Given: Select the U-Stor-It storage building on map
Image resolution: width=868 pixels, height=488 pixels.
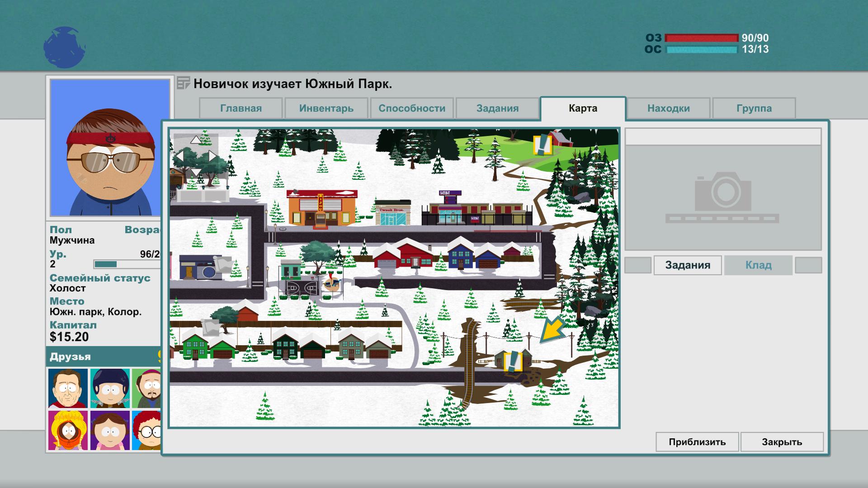Looking at the screenshot, I should [477, 209].
